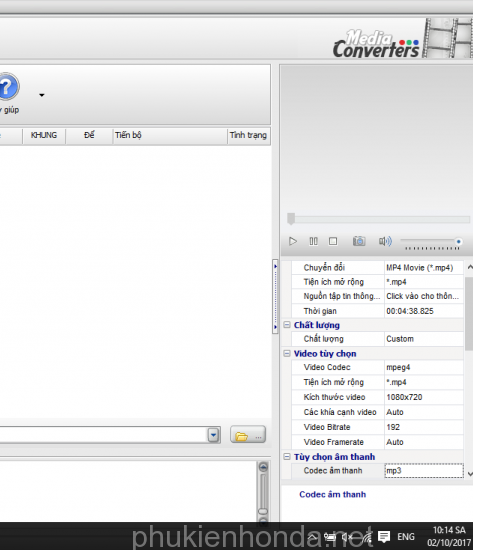This screenshot has height=559, width=484.
Task: Click the browse folder button
Action: tap(248, 435)
